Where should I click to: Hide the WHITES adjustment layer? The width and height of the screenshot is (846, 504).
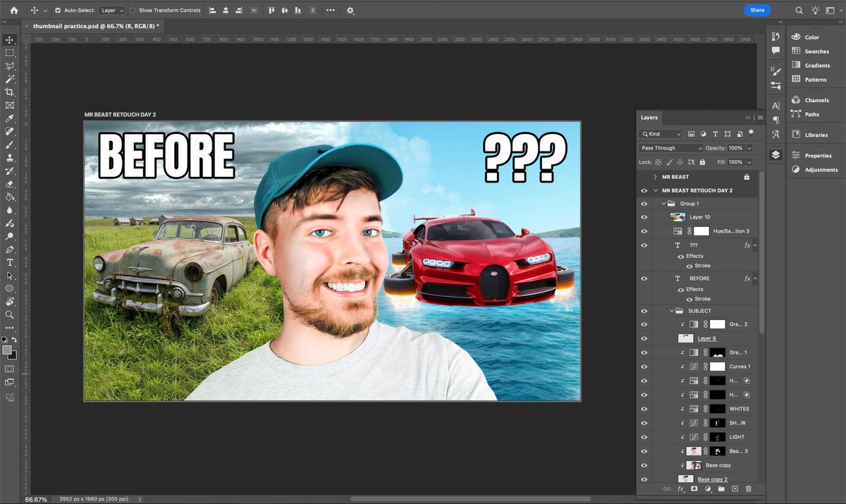(644, 409)
